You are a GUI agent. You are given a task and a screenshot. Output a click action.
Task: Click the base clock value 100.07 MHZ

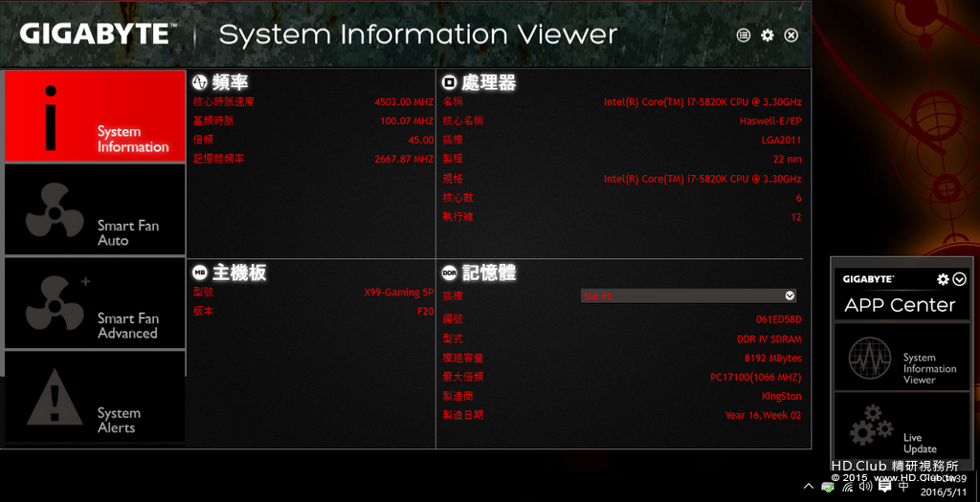point(407,121)
